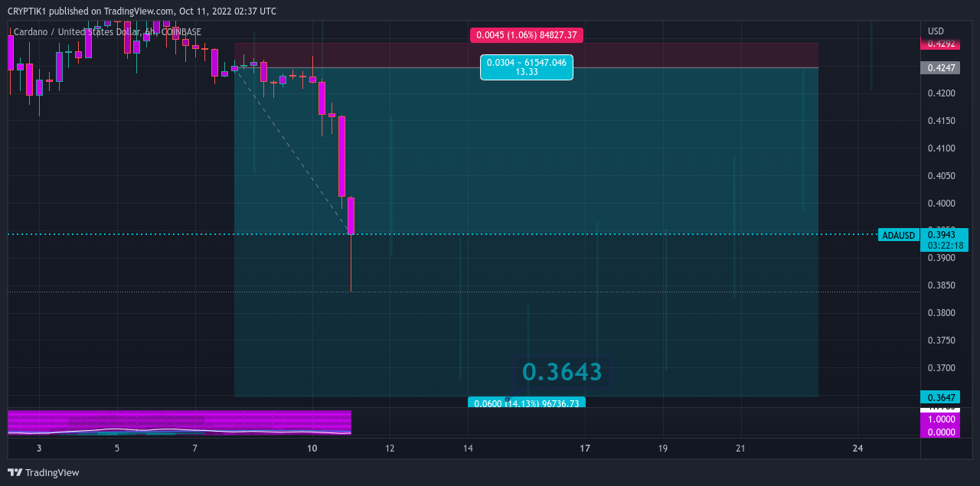Click date 24 on the time axis

click(x=857, y=448)
